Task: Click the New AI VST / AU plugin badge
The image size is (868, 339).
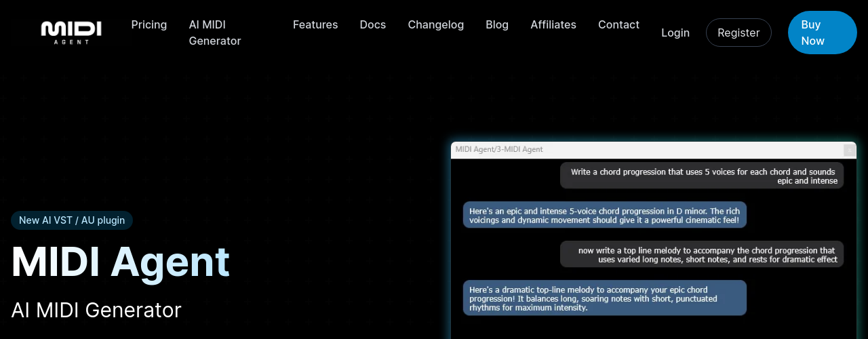Action: click(x=72, y=220)
